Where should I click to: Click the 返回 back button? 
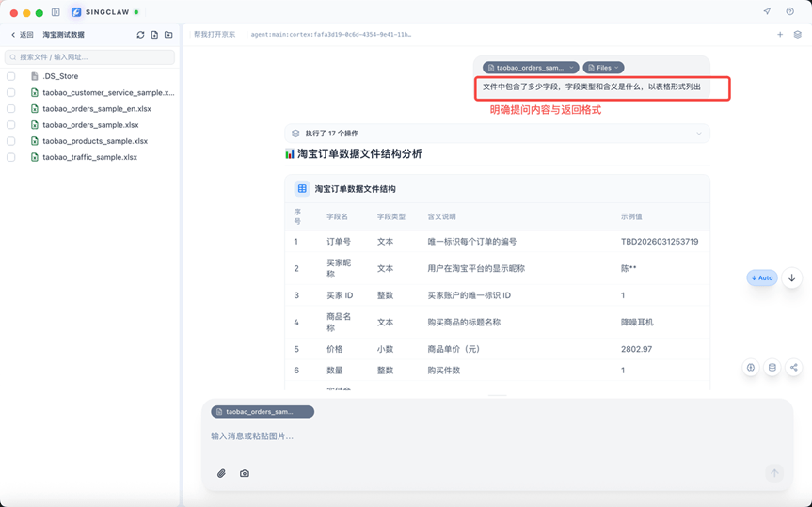click(22, 35)
